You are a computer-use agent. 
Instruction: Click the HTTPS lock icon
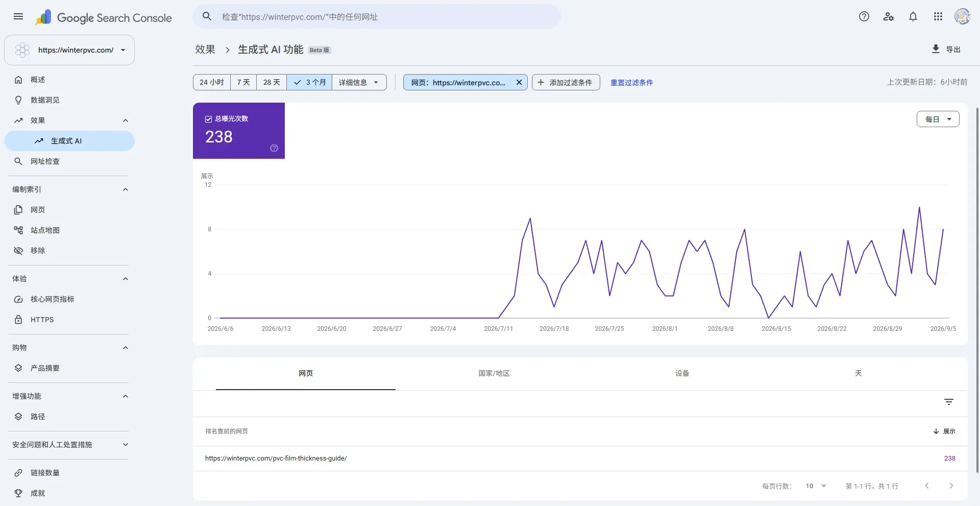(18, 320)
